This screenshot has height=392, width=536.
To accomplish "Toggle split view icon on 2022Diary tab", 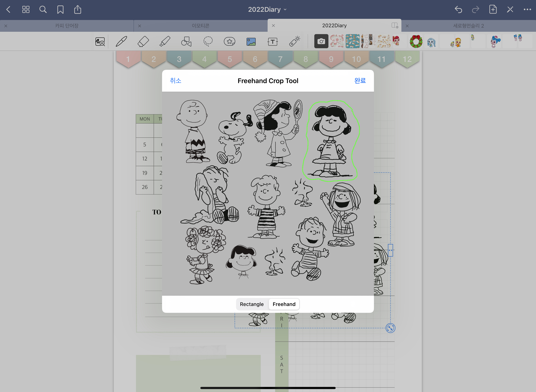I will pyautogui.click(x=395, y=25).
